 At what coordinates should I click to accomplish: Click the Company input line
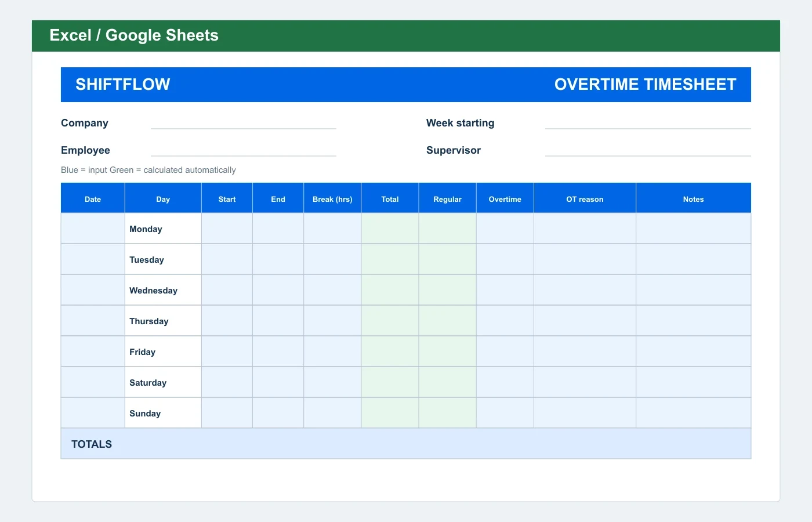[244, 124]
